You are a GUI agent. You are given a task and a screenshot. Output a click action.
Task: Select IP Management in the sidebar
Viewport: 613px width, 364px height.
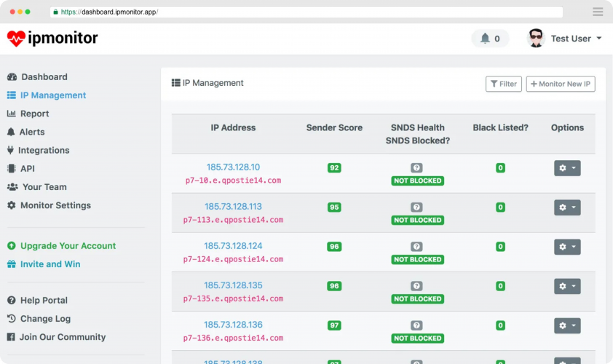coord(53,95)
